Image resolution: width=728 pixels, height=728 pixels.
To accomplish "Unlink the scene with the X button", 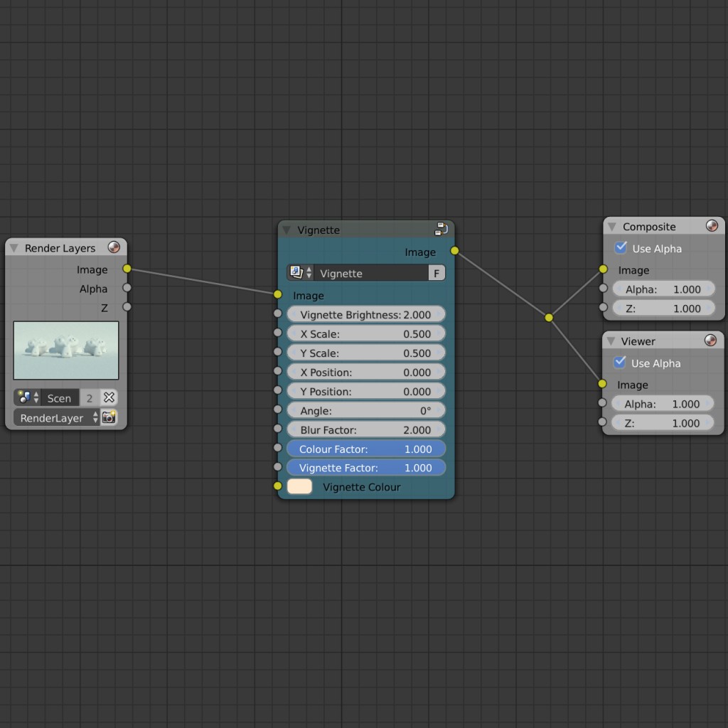I will (109, 397).
